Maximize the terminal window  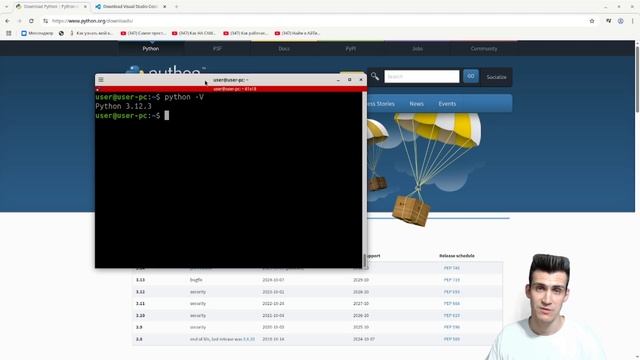click(349, 80)
